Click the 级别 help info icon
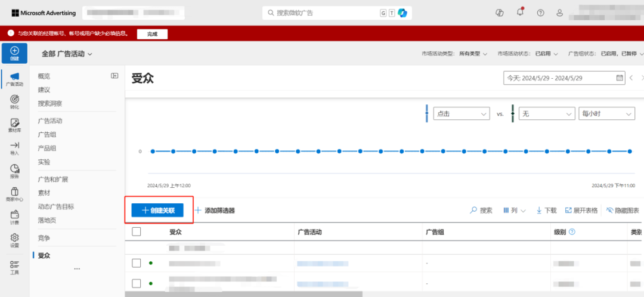Screen dimensions: 644x297 572,231
